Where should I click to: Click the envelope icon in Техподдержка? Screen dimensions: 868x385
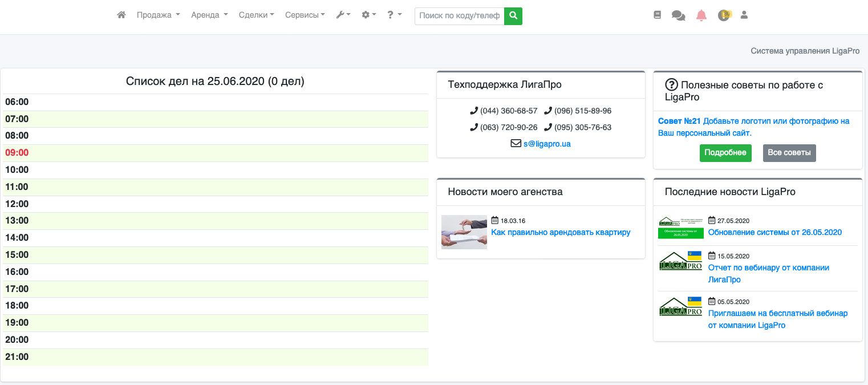[516, 144]
